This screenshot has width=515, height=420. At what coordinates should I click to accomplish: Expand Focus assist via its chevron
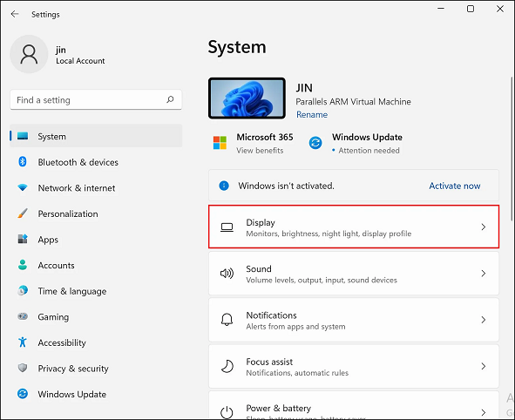pyautogui.click(x=483, y=366)
